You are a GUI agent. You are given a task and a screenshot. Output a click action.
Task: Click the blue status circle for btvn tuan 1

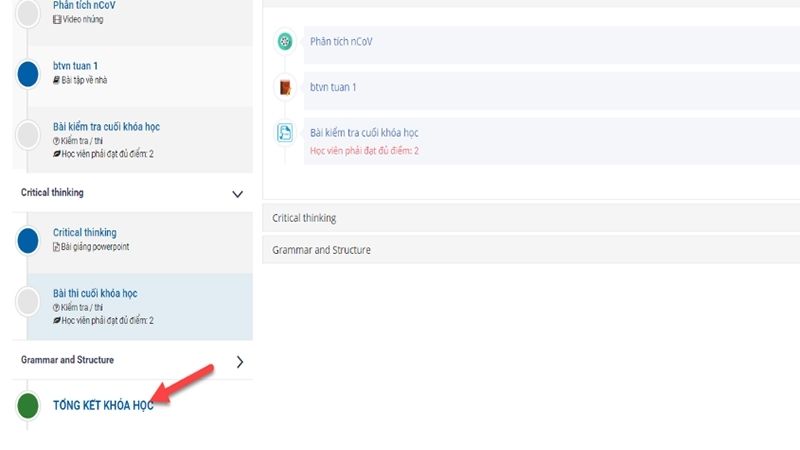[x=28, y=74]
